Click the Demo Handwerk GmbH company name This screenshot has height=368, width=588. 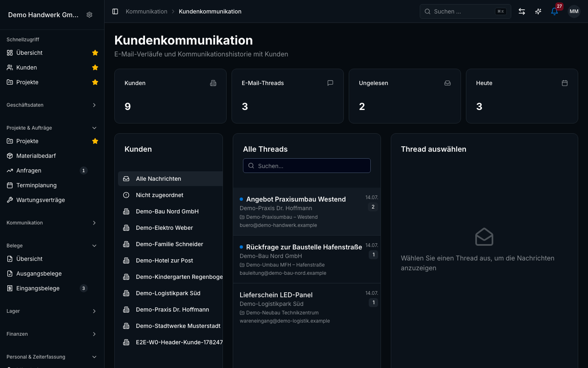(43, 15)
